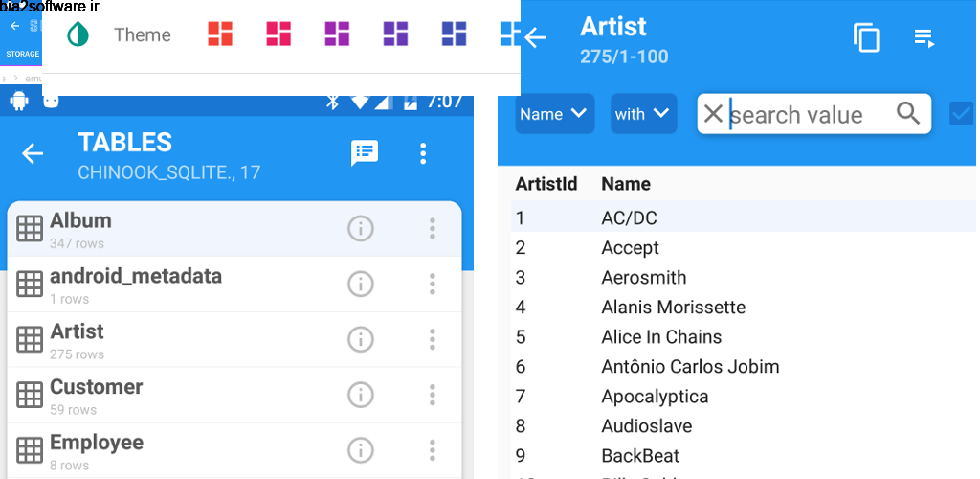Open the playlist run icon in Artist header
Image resolution: width=980 pixels, height=479 pixels.
click(924, 38)
